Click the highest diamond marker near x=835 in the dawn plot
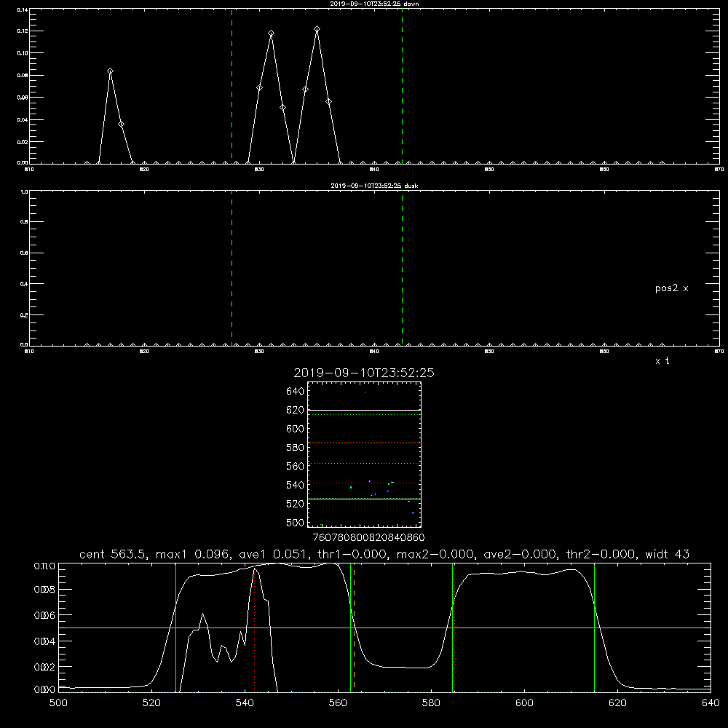Image resolution: width=728 pixels, height=728 pixels. [317, 29]
